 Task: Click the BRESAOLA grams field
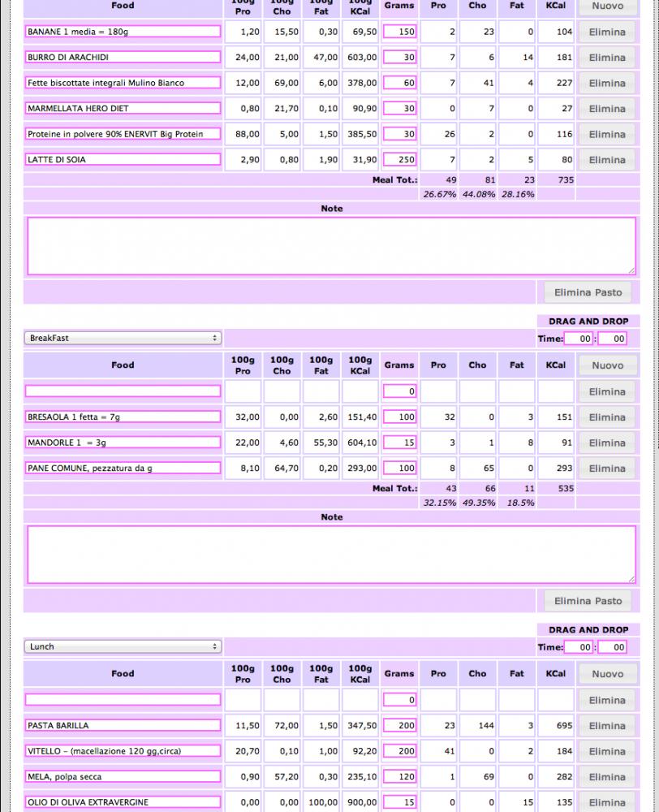click(399, 417)
